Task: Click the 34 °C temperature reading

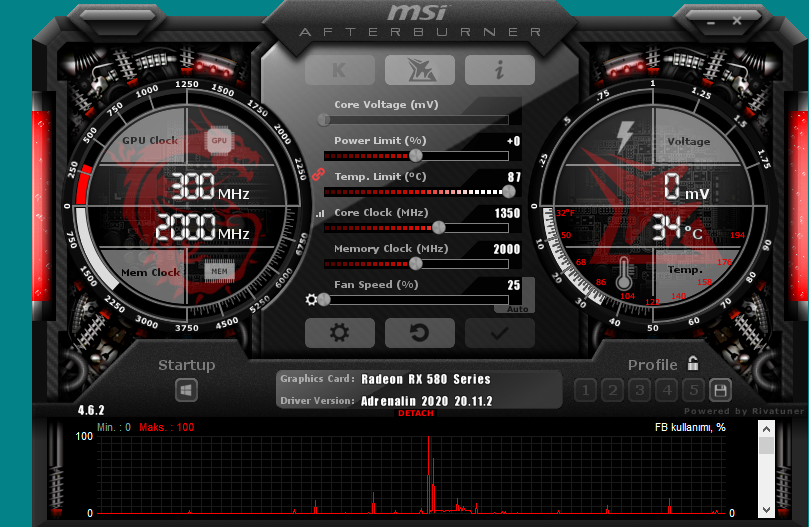Action: pyautogui.click(x=677, y=228)
